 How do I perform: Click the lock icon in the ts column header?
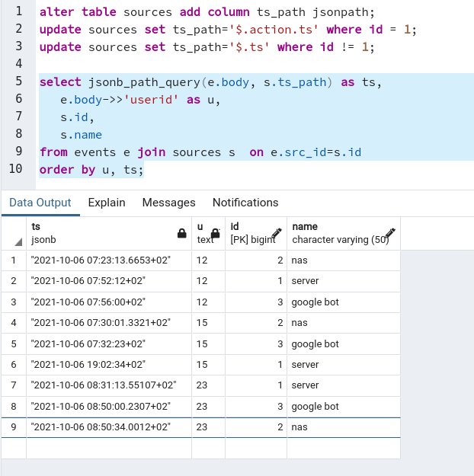click(x=181, y=233)
